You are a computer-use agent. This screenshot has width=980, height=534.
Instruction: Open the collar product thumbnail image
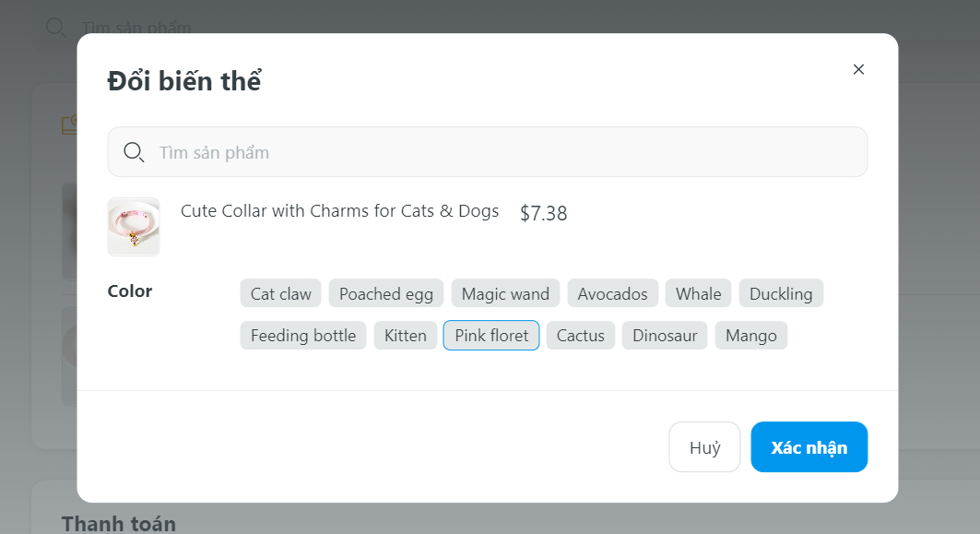(x=134, y=226)
